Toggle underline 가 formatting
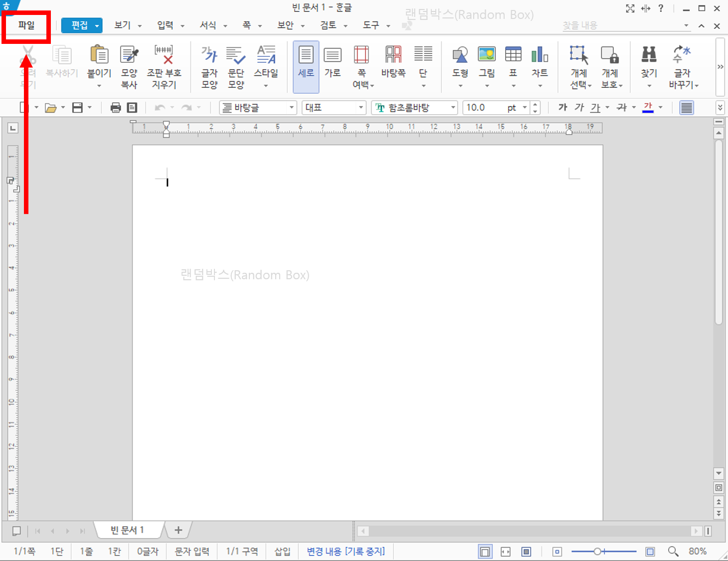Screen dimensions: 728x561 tap(595, 108)
